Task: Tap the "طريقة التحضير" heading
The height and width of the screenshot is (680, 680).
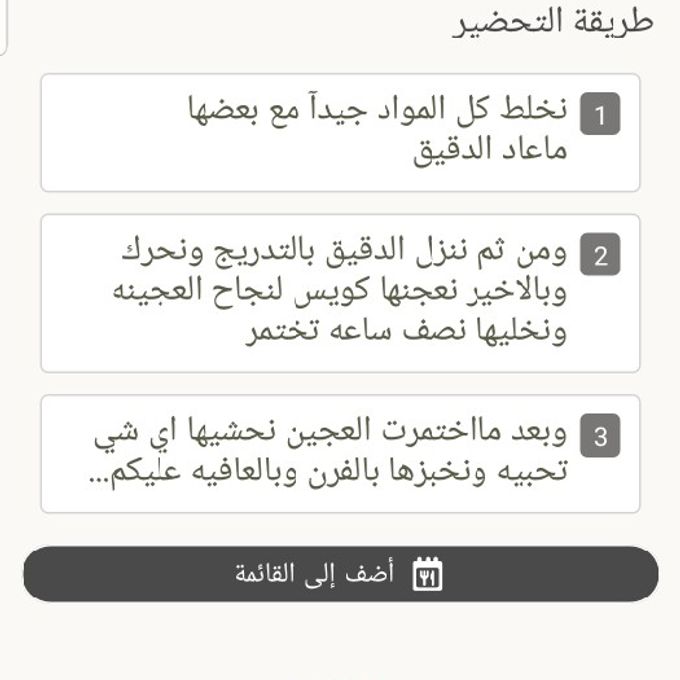Action: click(x=552, y=22)
